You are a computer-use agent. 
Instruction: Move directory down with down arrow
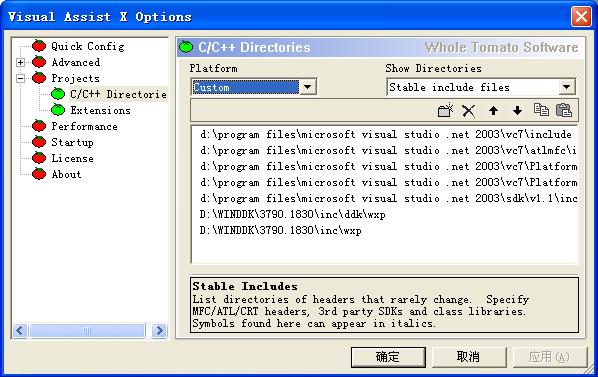517,111
